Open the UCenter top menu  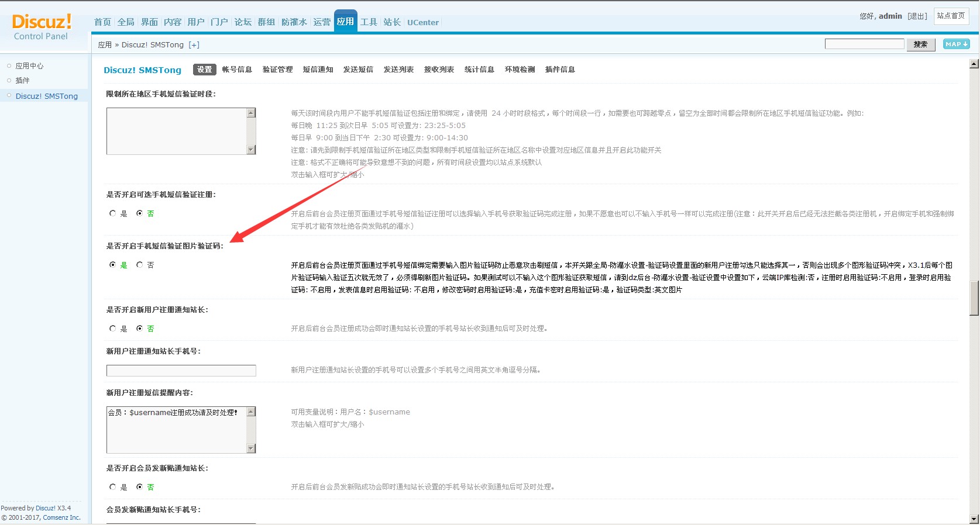click(x=423, y=23)
